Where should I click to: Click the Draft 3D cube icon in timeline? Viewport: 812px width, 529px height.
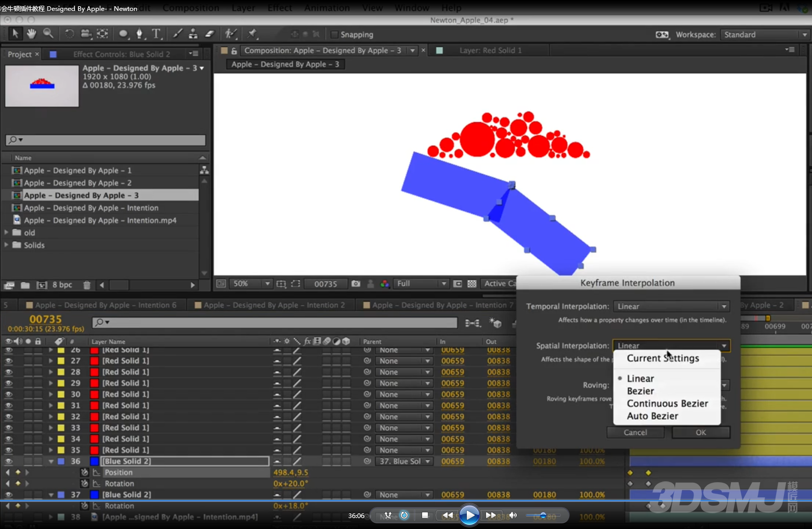[x=495, y=323]
